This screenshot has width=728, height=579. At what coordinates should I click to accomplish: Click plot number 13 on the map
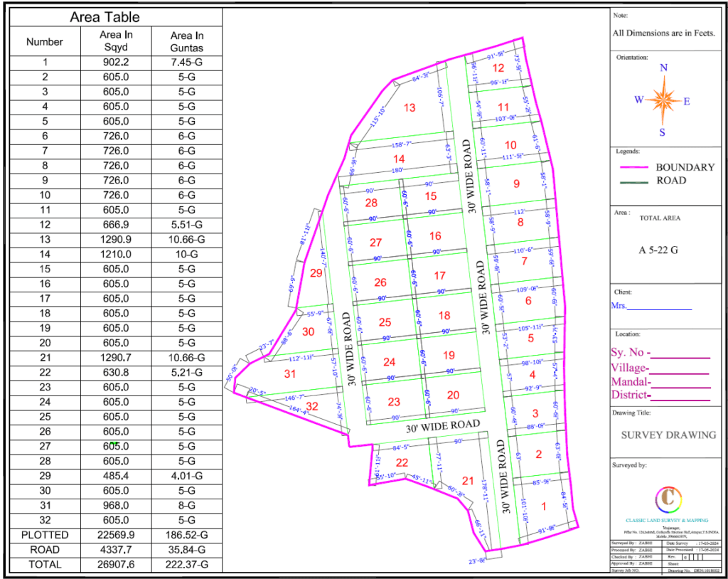click(x=409, y=108)
